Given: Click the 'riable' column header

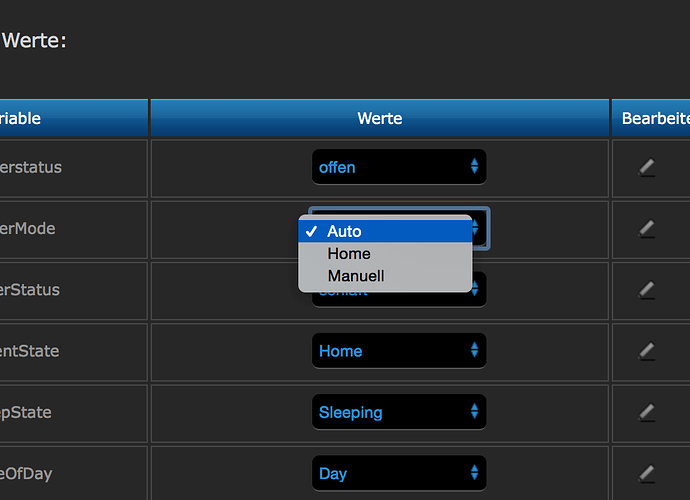Looking at the screenshot, I should point(21,118).
